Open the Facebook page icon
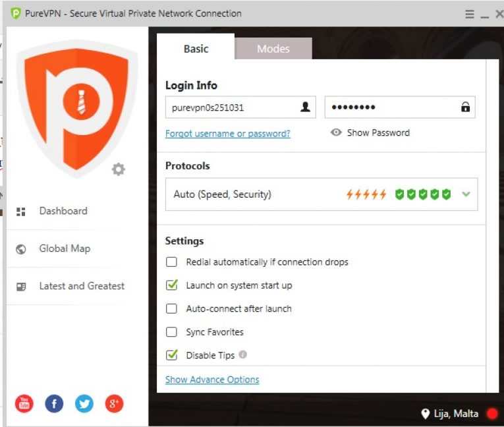 [54, 404]
